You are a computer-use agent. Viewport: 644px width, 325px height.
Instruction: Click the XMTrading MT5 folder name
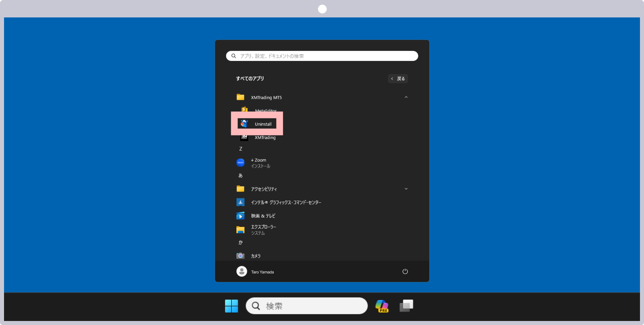coord(266,97)
